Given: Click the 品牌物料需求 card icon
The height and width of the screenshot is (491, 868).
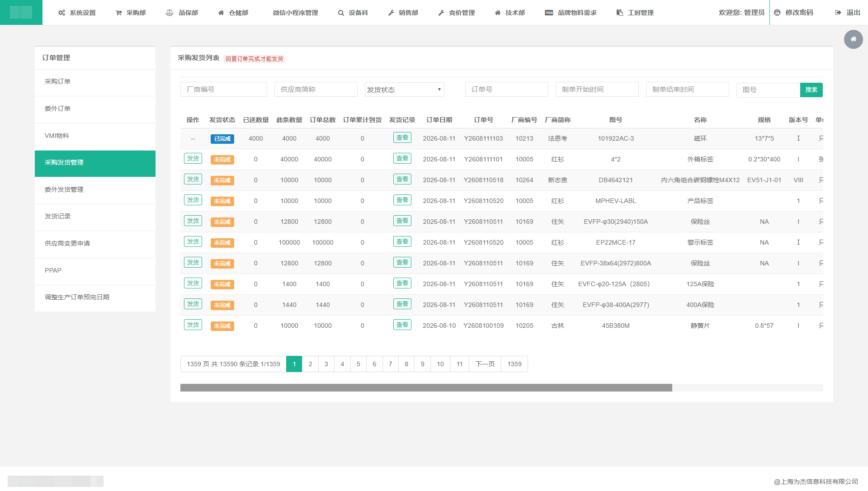Looking at the screenshot, I should (x=549, y=13).
